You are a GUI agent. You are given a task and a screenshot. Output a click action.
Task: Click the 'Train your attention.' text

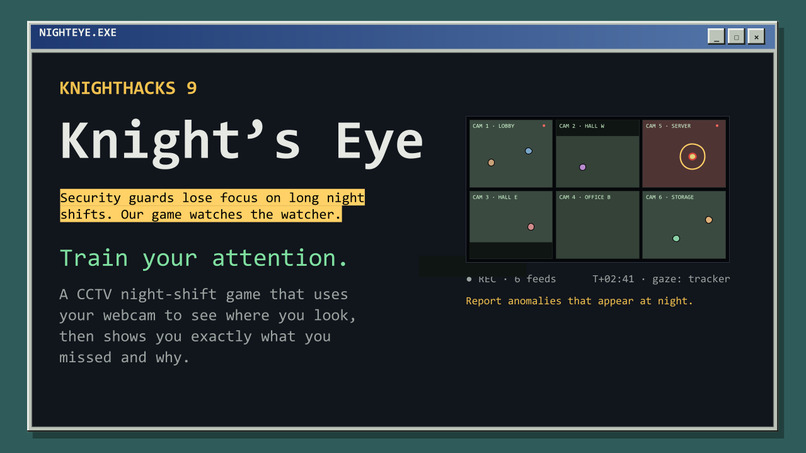click(204, 258)
